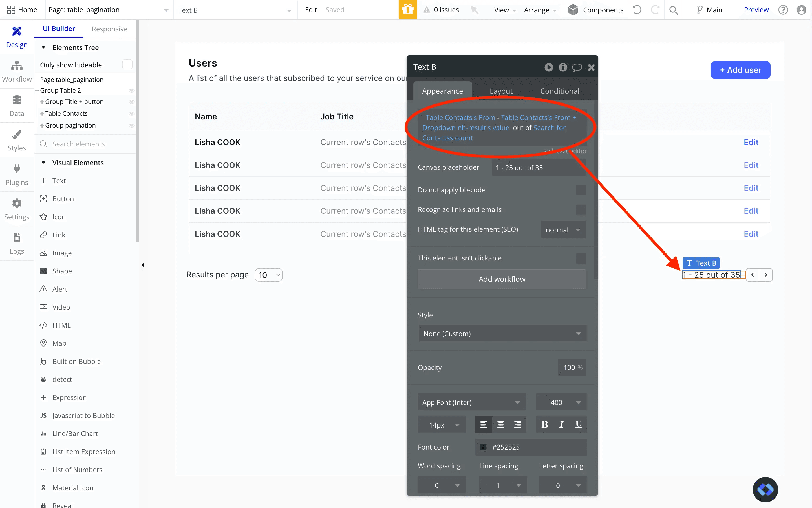Click the redo arrow in top bar
The height and width of the screenshot is (508, 812).
tap(655, 10)
